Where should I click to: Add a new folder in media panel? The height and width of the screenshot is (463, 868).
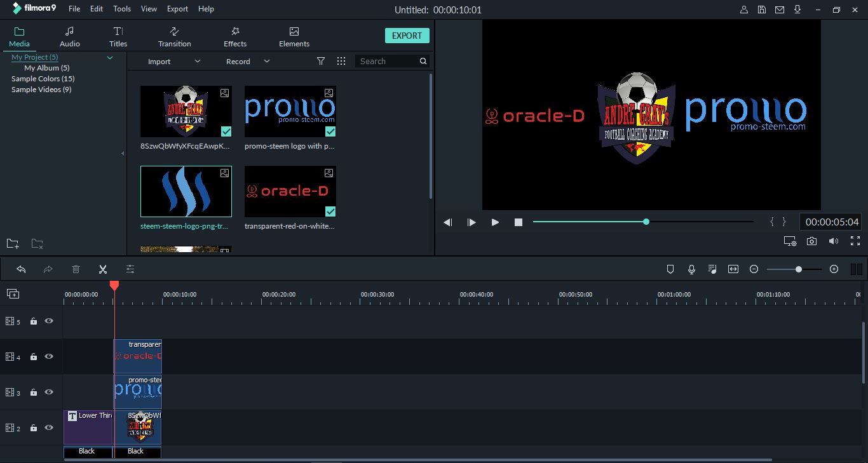point(13,243)
